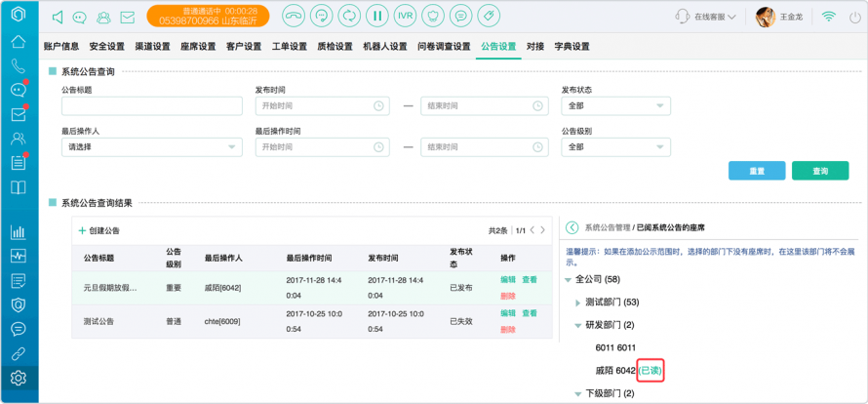This screenshot has width=868, height=404.
Task: Click the wifi signal status icon
Action: (x=829, y=17)
